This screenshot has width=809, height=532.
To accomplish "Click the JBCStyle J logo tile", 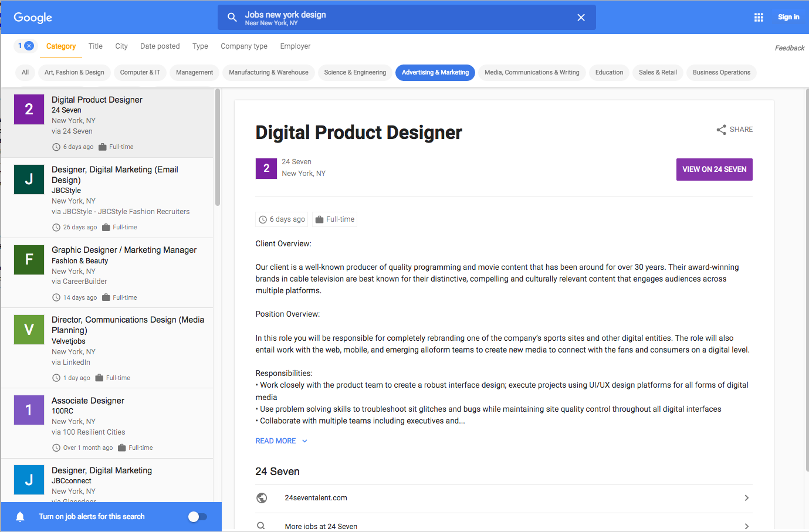I will click(29, 179).
